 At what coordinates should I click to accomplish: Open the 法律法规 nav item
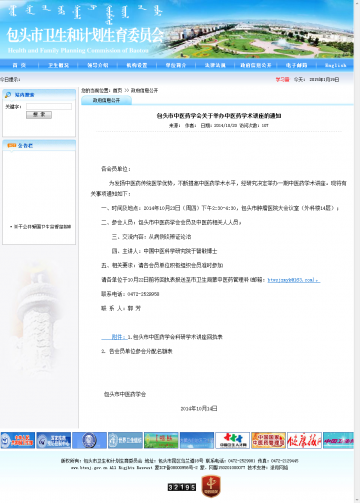click(215, 65)
